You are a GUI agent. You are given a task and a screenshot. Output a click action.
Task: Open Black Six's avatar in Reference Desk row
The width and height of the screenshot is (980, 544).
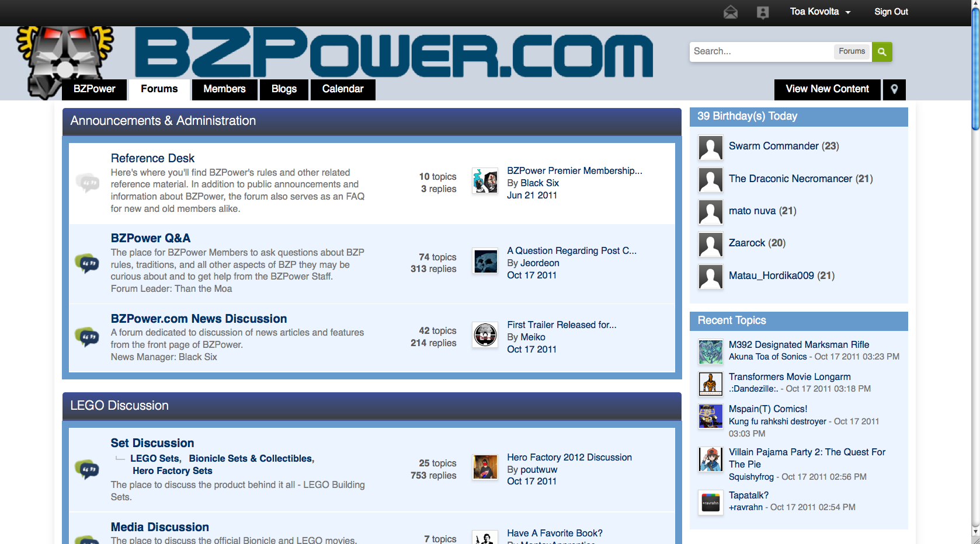tap(485, 181)
